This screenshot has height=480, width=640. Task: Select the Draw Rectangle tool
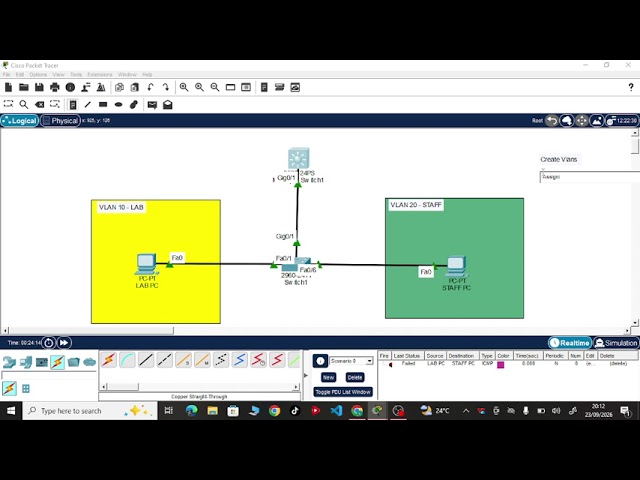(x=103, y=105)
